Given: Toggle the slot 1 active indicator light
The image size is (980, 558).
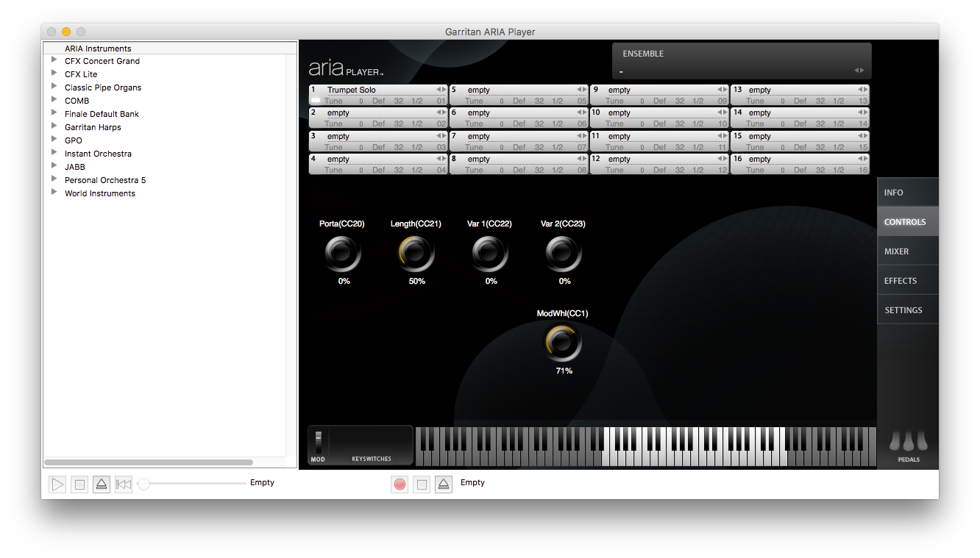Looking at the screenshot, I should [x=316, y=101].
